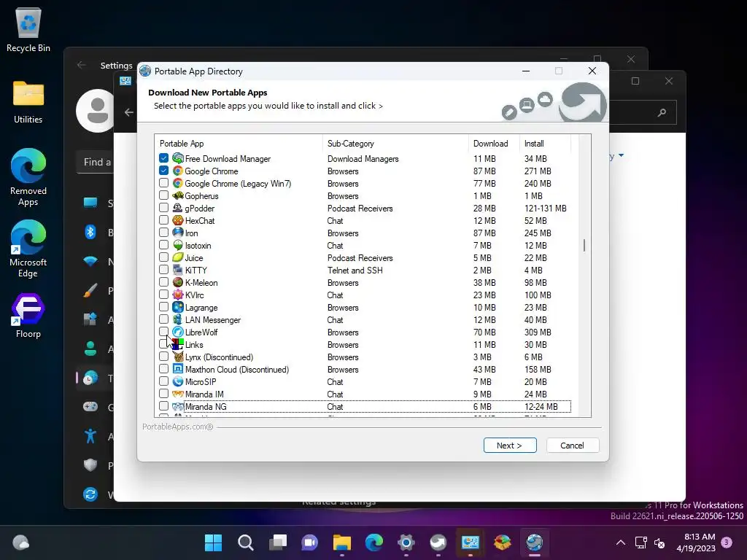This screenshot has height=560, width=747.
Task: Click the KiTTY app icon
Action: 178,270
